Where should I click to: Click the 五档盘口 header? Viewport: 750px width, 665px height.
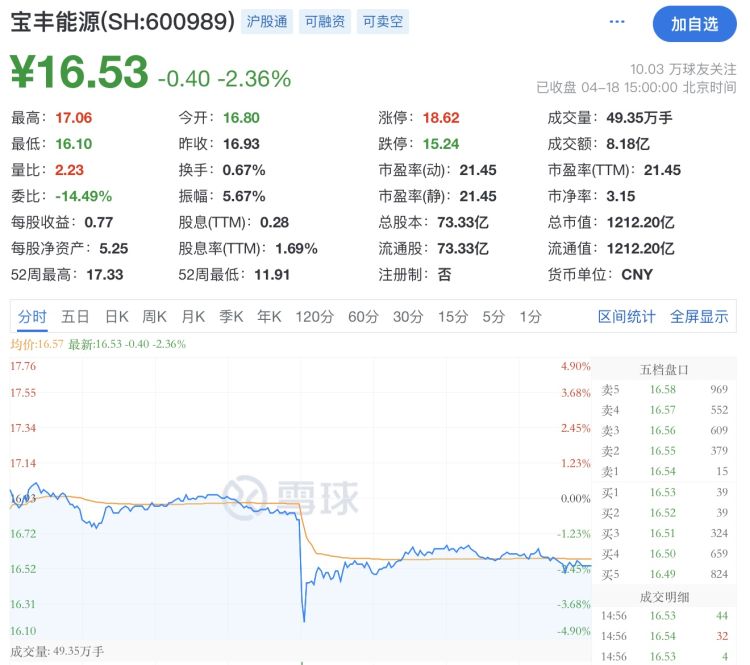tap(664, 370)
